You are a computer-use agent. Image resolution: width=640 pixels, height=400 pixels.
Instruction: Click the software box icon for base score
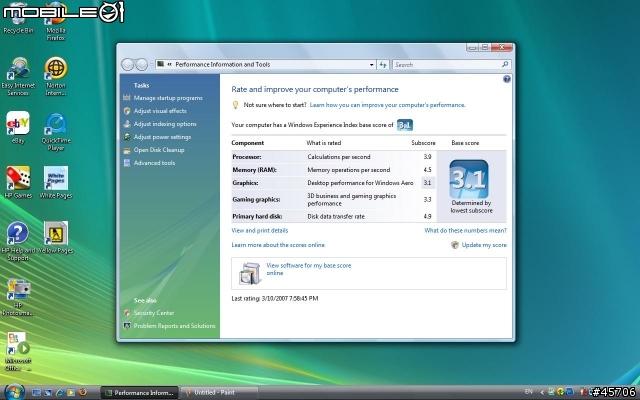[x=249, y=273]
